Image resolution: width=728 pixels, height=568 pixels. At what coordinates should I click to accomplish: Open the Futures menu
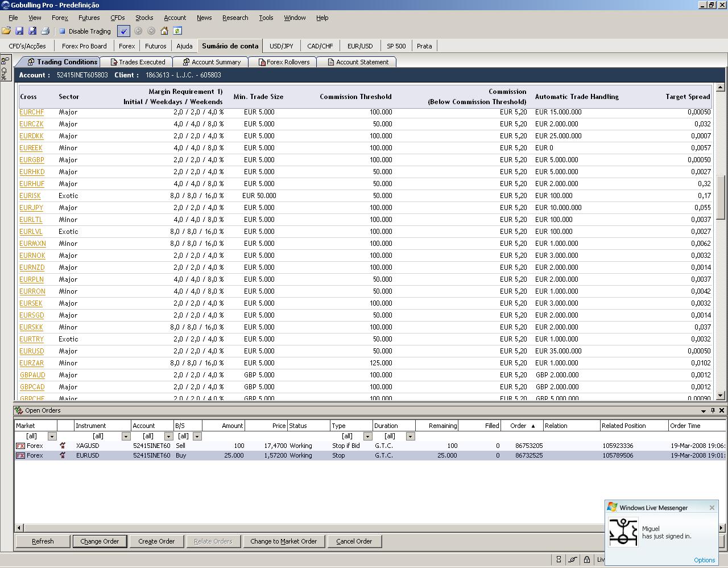(89, 18)
